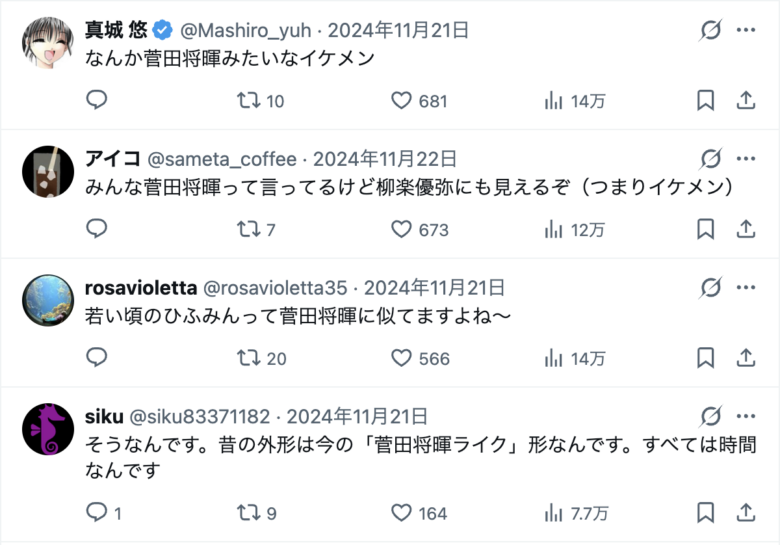Open more options menu for rosavioletta's tweet
This screenshot has height=545, width=780.
click(x=745, y=288)
